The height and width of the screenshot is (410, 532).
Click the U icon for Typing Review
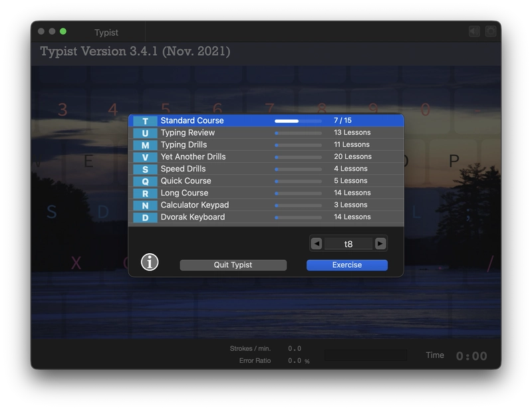pyautogui.click(x=145, y=133)
